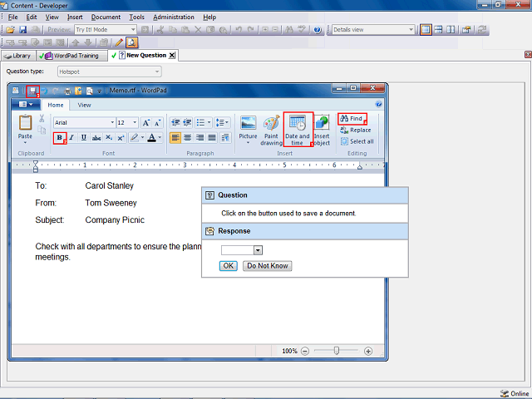Toggle Underline formatting in WordPad ribbon
Image resolution: width=532 pixels, height=399 pixels.
coord(84,138)
